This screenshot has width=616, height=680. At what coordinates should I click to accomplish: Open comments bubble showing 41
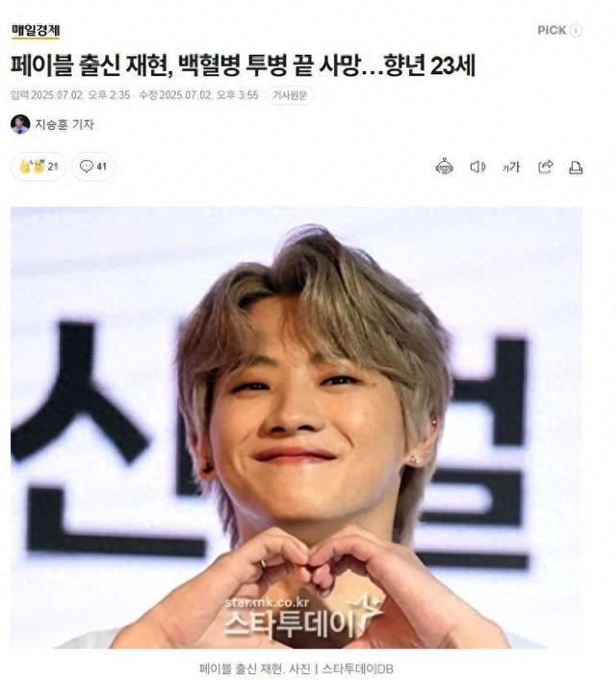point(93,166)
